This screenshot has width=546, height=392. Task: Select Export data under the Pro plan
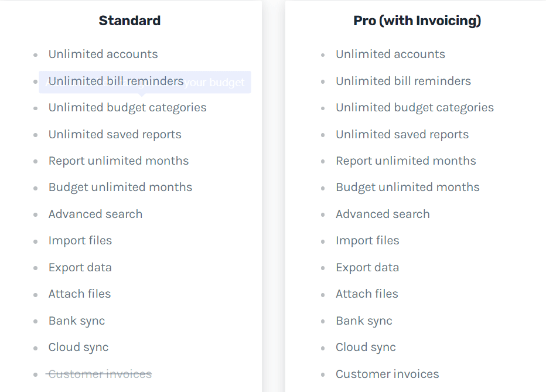pos(367,268)
